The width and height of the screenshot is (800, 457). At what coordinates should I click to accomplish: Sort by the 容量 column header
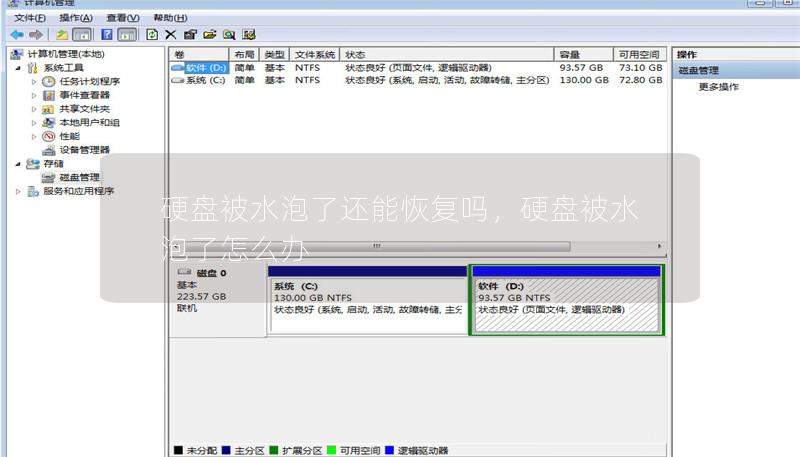pyautogui.click(x=584, y=55)
